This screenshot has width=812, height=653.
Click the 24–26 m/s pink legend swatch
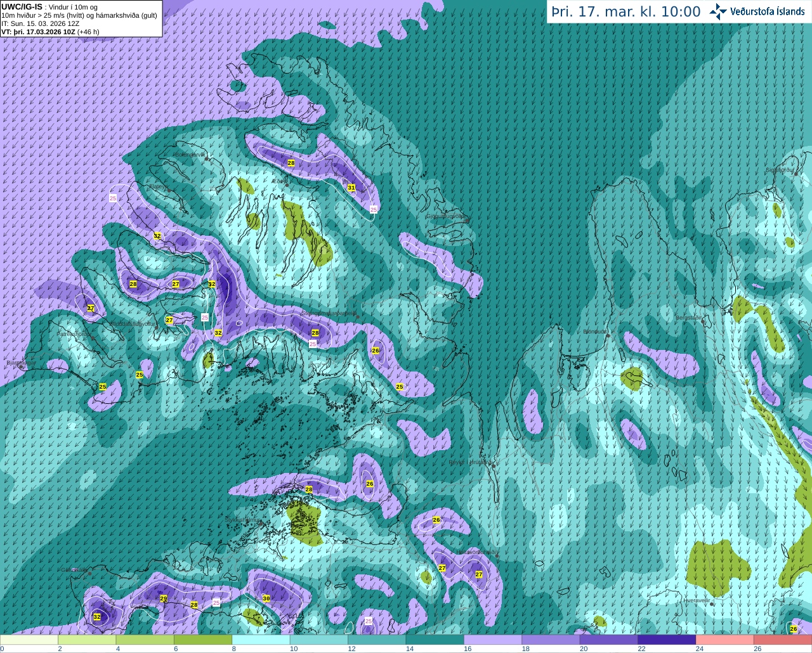[725, 640]
